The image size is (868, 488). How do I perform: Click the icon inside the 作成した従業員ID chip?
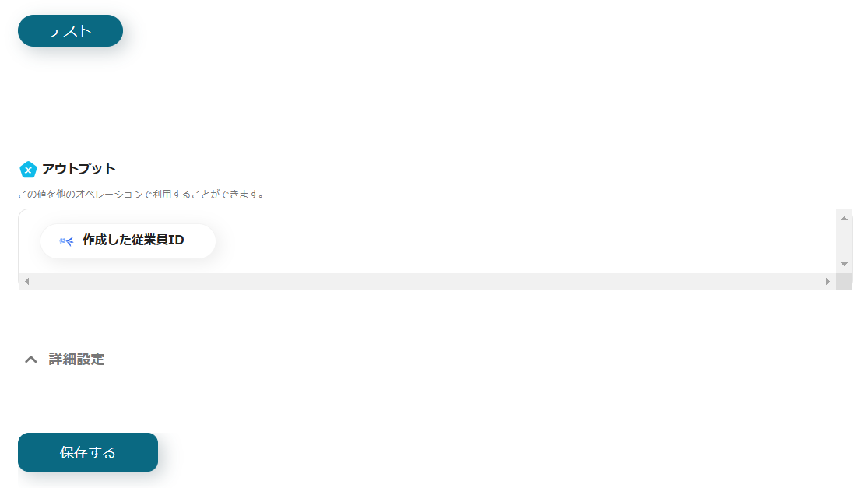pyautogui.click(x=66, y=240)
